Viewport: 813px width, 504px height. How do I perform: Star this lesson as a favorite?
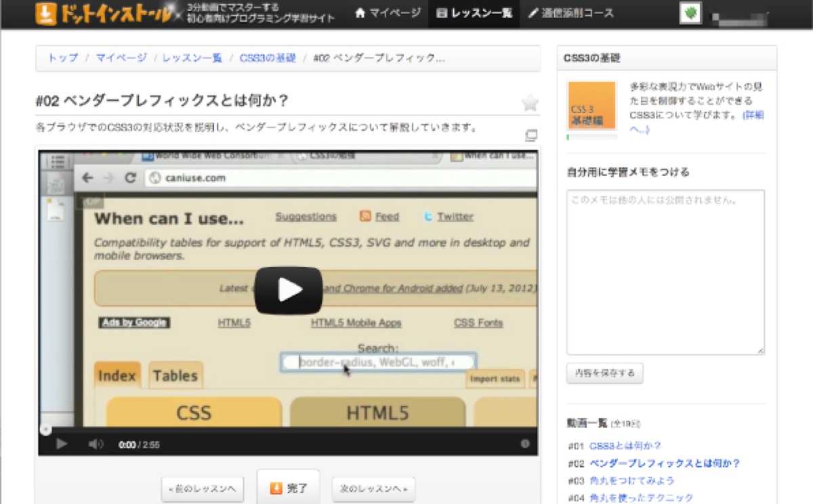pyautogui.click(x=530, y=103)
